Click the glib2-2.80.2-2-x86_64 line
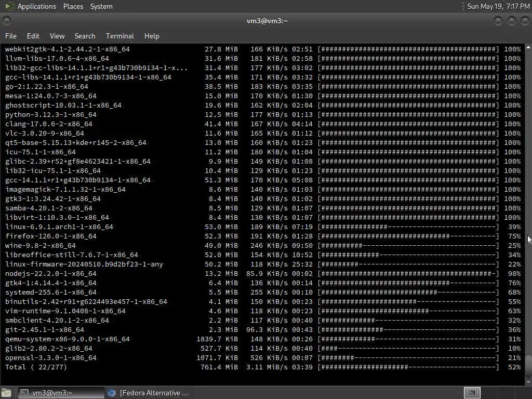The height and width of the screenshot is (399, 532). (x=263, y=349)
